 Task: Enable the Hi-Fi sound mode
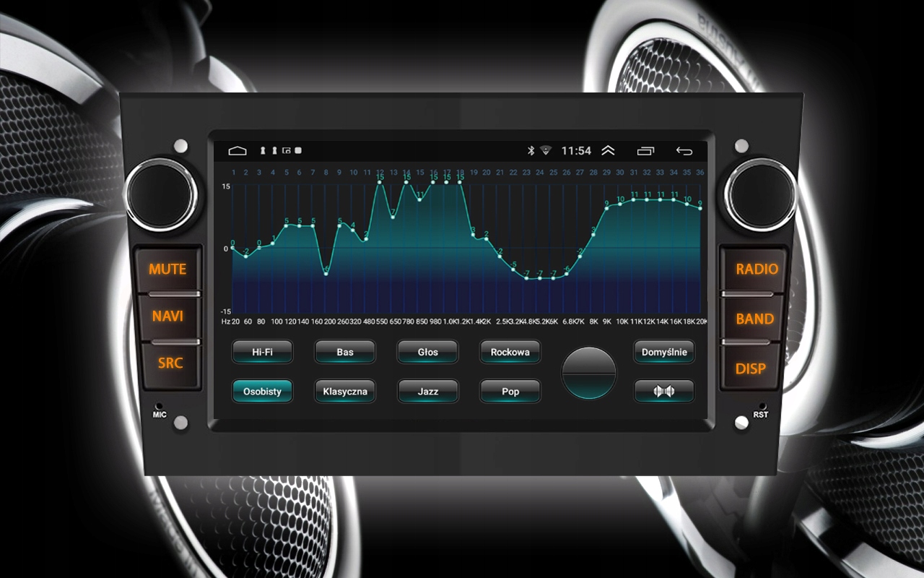[x=262, y=352]
